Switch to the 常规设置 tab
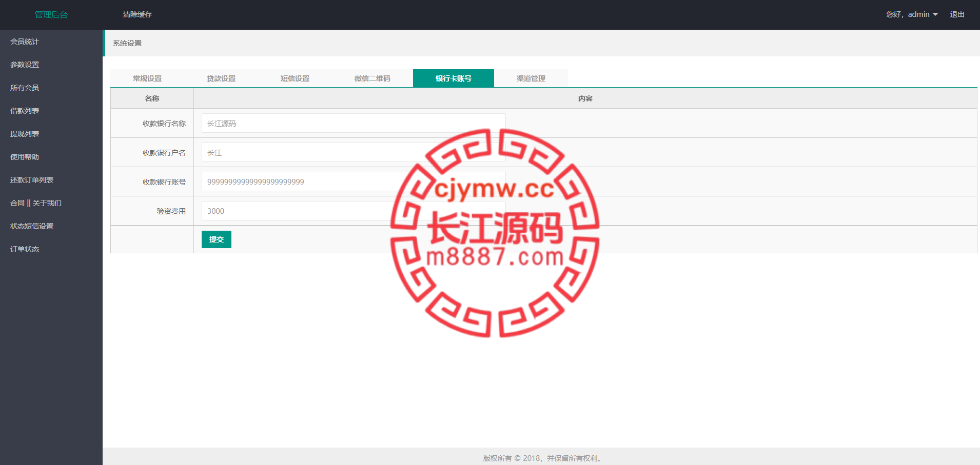 (x=147, y=78)
